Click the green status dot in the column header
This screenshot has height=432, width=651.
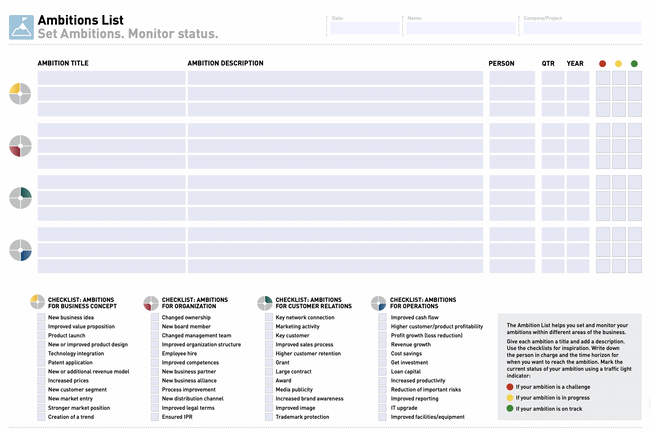[x=634, y=63]
